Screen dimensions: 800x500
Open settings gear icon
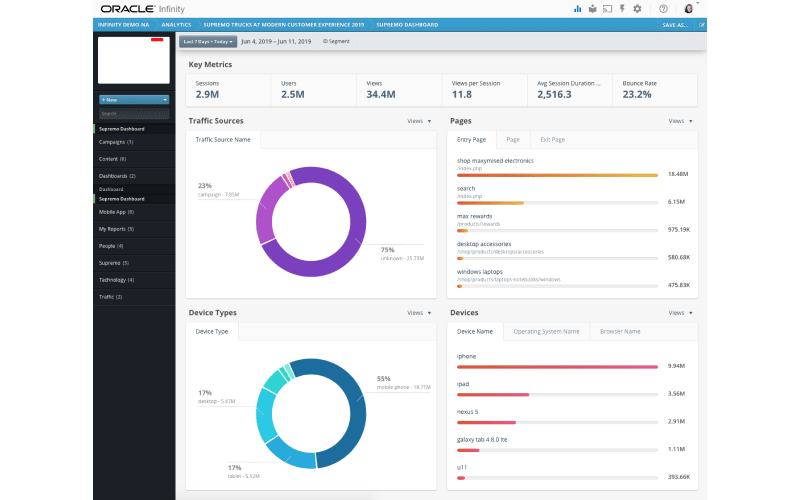(x=637, y=8)
